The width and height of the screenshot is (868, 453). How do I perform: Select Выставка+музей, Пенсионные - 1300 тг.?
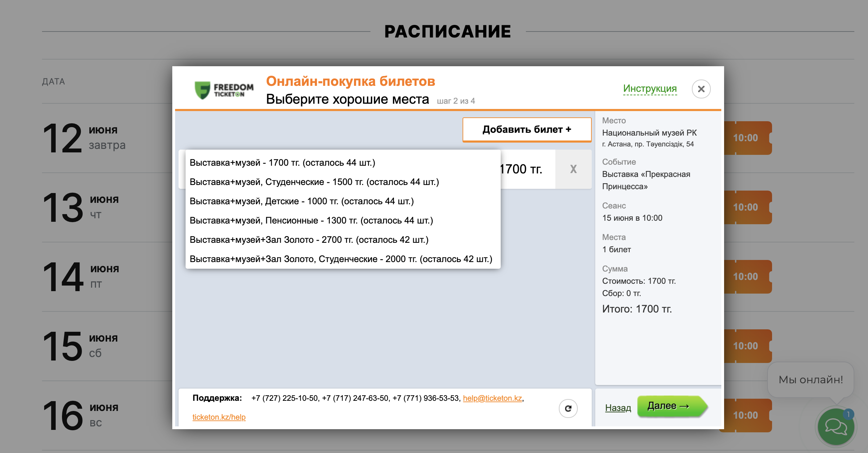click(x=311, y=221)
